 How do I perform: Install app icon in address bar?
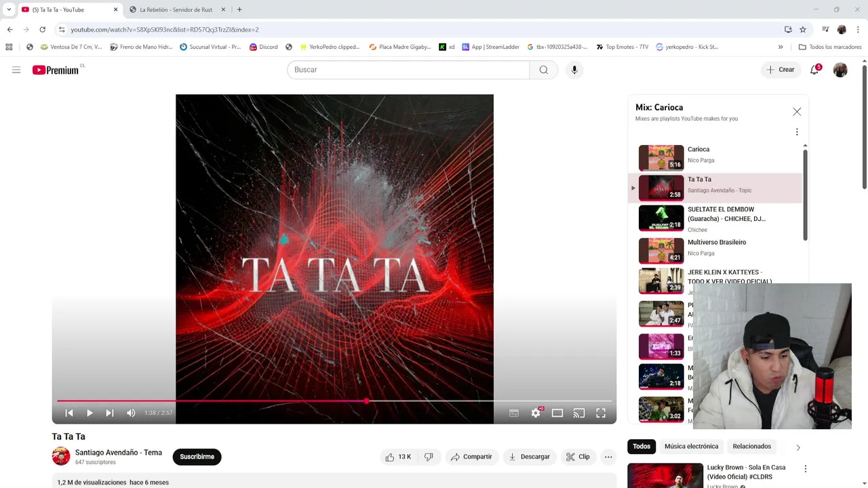tap(788, 30)
